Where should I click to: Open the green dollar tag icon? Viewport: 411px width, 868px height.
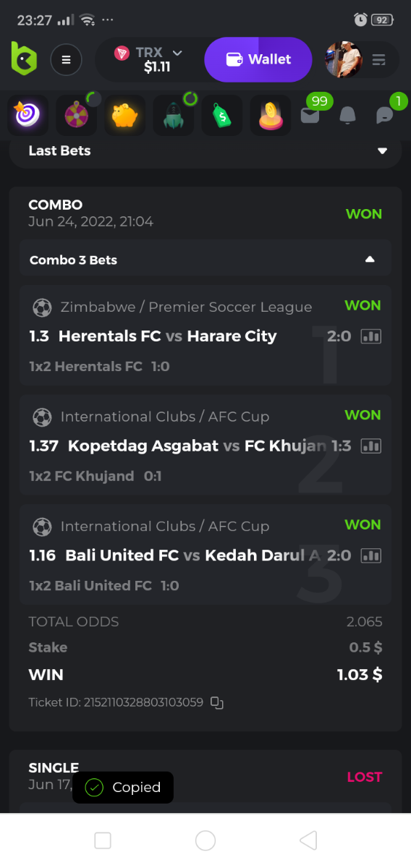click(x=222, y=115)
